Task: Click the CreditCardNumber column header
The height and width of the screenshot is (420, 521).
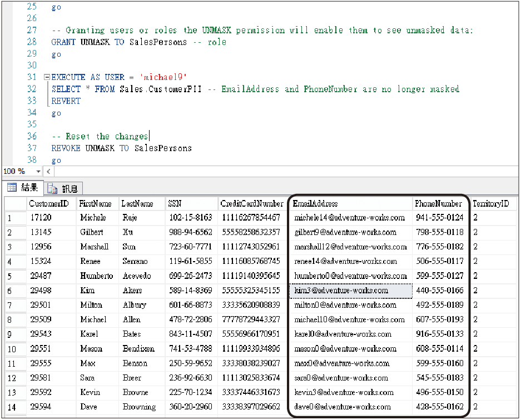Action: (251, 204)
